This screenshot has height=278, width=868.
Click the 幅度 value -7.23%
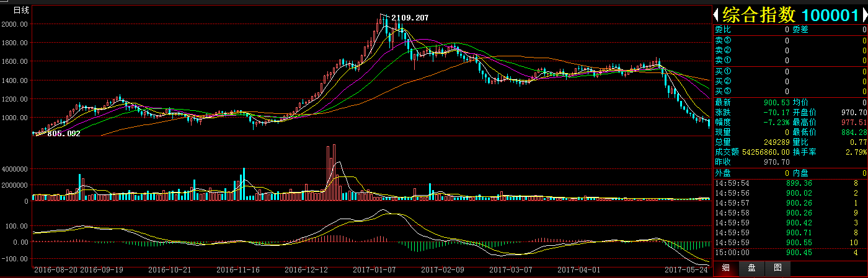point(775,122)
